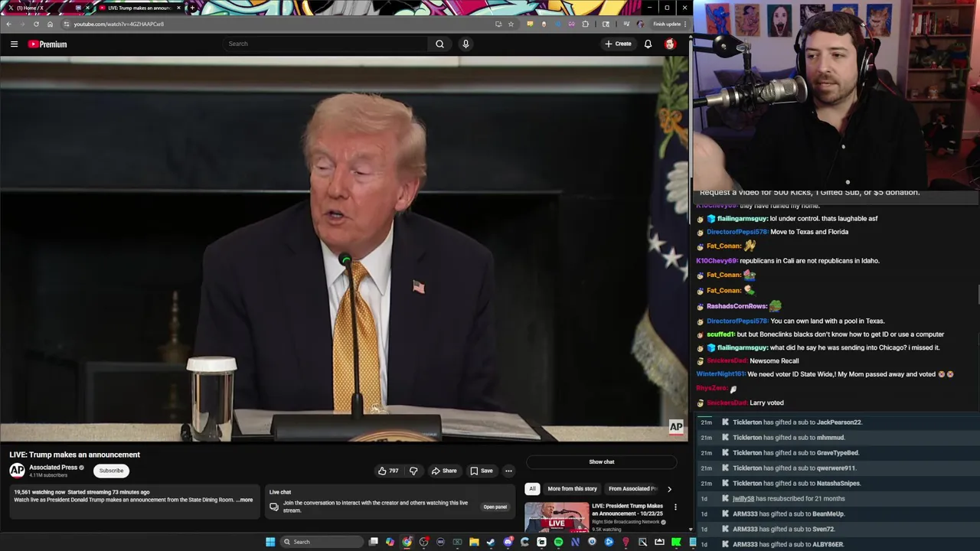Image resolution: width=980 pixels, height=551 pixels.
Task: Like the video with thumbs up
Action: (x=388, y=471)
